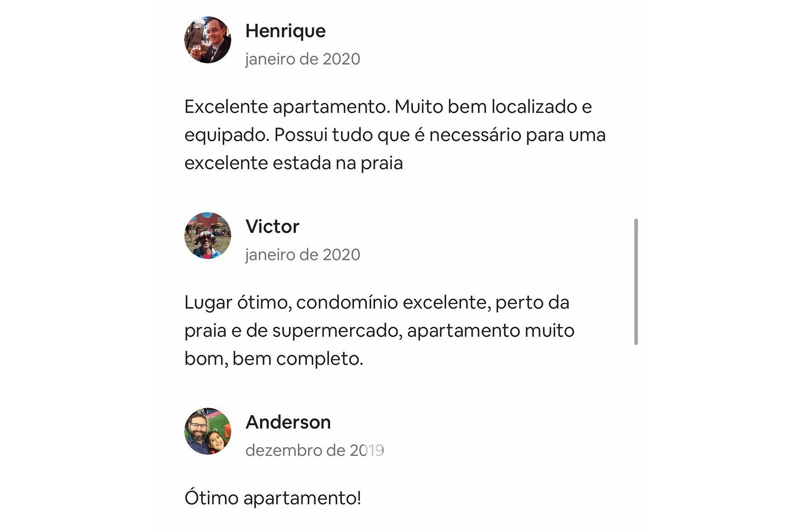Click the word 'supermercado' in Victor's review
The height and width of the screenshot is (532, 798).
pos(337,331)
